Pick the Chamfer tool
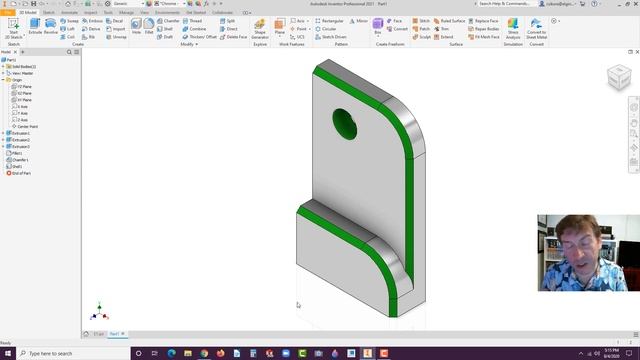This screenshot has width=640, height=360. [168, 21]
